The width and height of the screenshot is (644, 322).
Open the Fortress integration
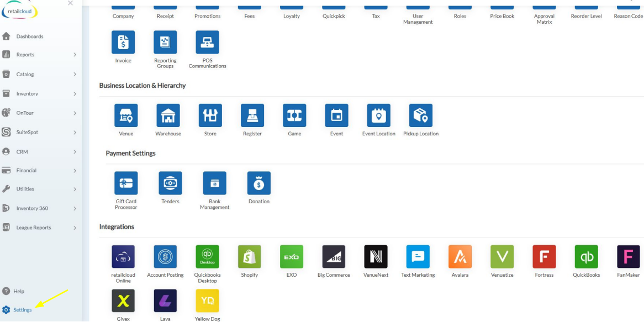coord(544,257)
